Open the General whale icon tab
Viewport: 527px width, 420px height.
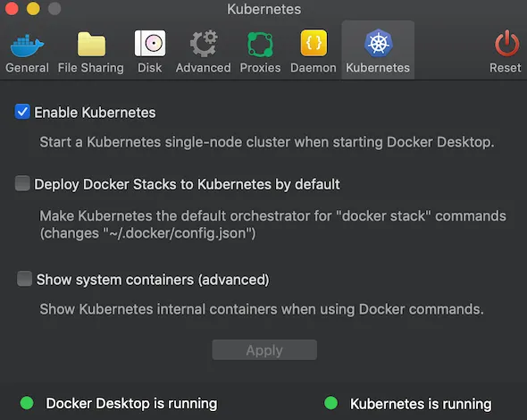pyautogui.click(x=27, y=45)
